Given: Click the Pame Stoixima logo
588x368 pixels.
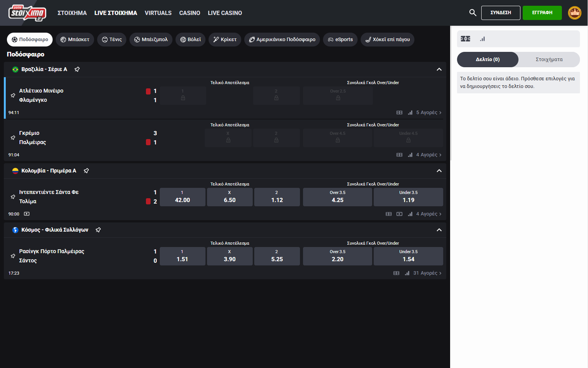Looking at the screenshot, I should click(27, 13).
